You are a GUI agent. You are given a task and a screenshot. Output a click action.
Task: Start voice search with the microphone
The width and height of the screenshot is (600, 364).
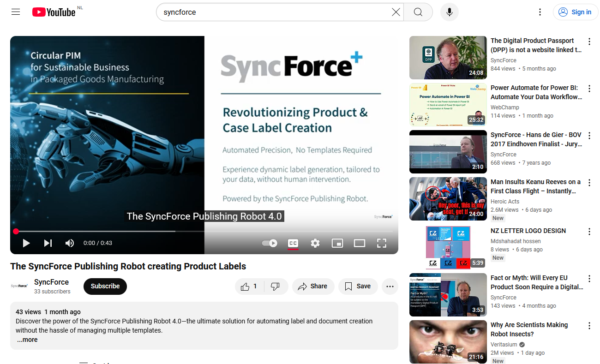coord(450,12)
